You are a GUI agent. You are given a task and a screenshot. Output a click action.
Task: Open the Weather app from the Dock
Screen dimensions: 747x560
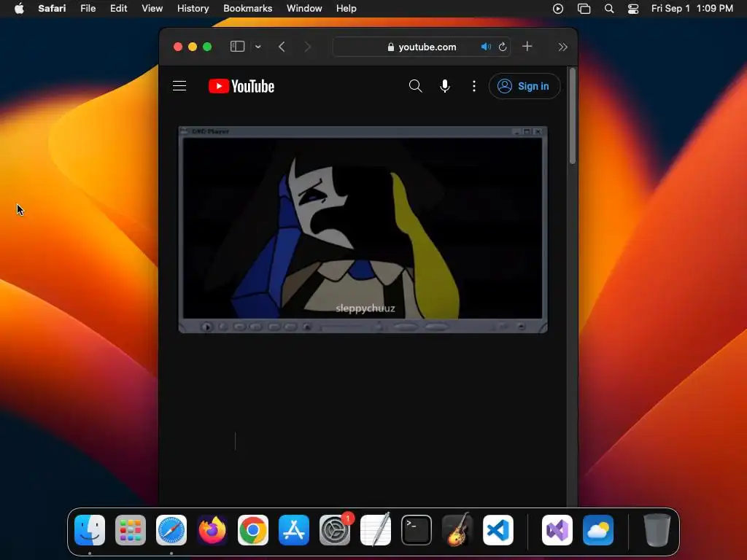click(598, 530)
